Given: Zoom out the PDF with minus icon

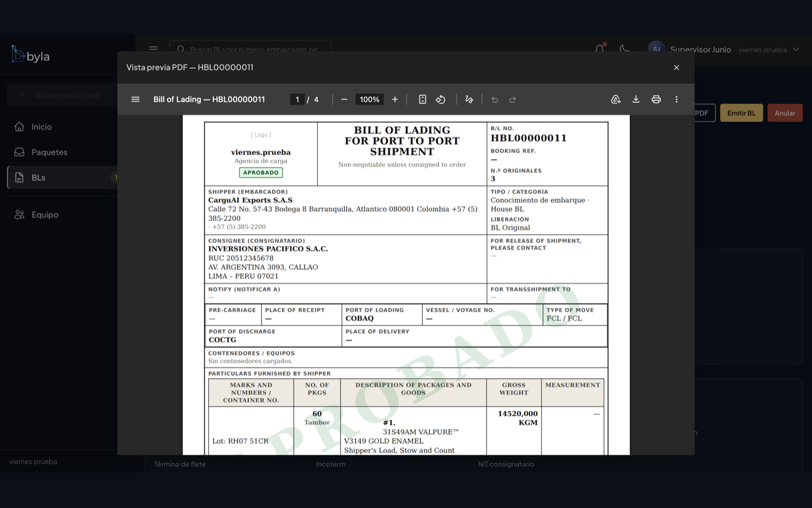Looking at the screenshot, I should point(344,99).
